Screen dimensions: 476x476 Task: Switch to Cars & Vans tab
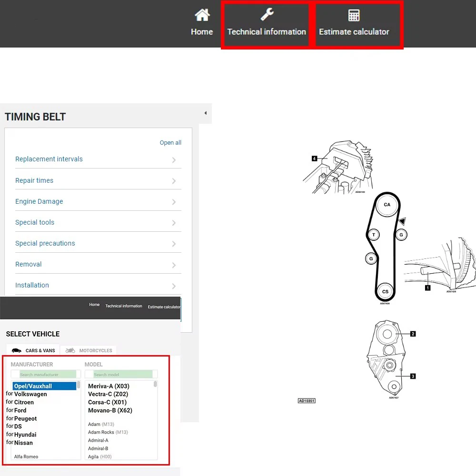coord(33,350)
